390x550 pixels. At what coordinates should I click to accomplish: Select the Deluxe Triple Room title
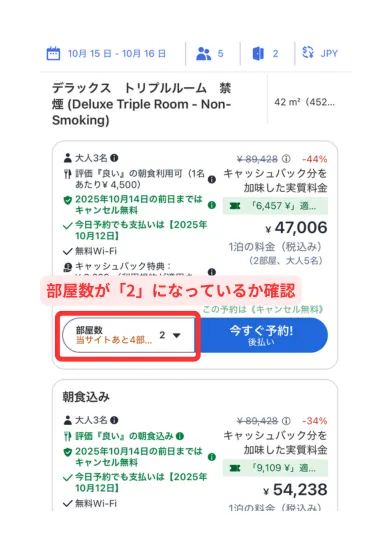coord(141,104)
